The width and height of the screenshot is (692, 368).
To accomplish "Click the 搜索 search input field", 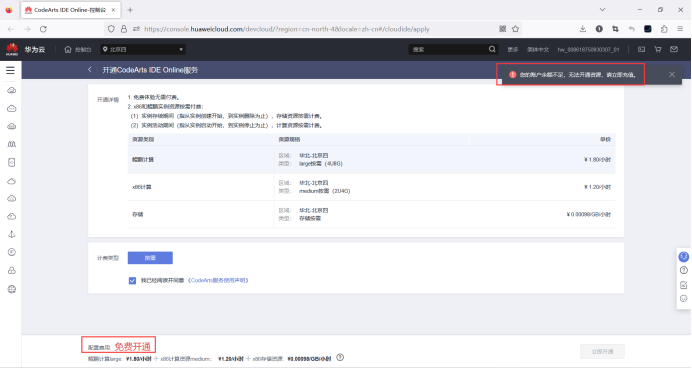I will click(448, 49).
